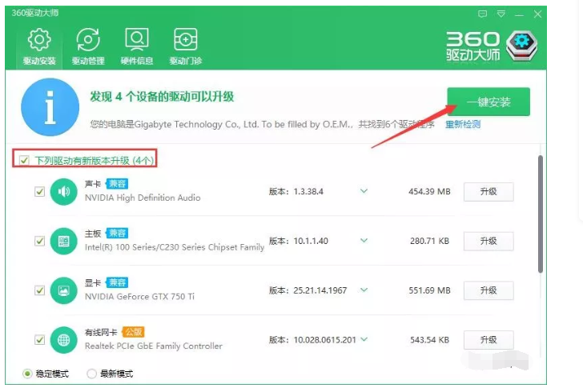Select the 稳定模式 radio button

point(27,374)
